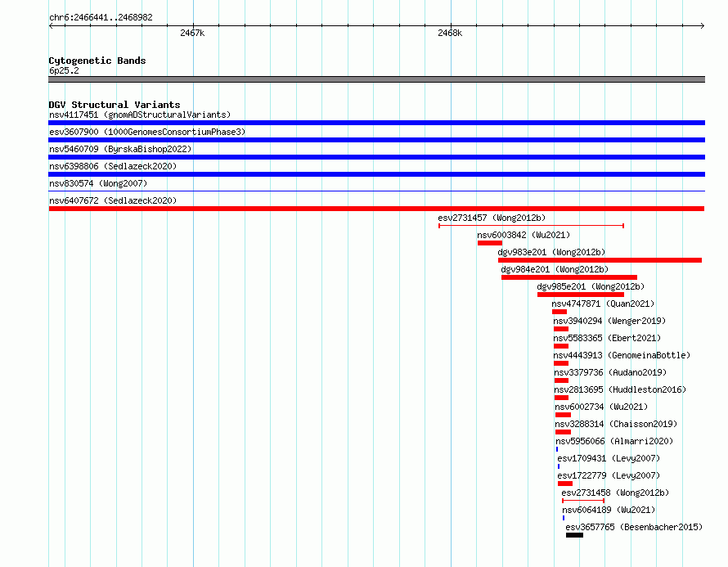The width and height of the screenshot is (728, 567).
Task: Click the red bar under nsv6002734
Action: (x=564, y=415)
